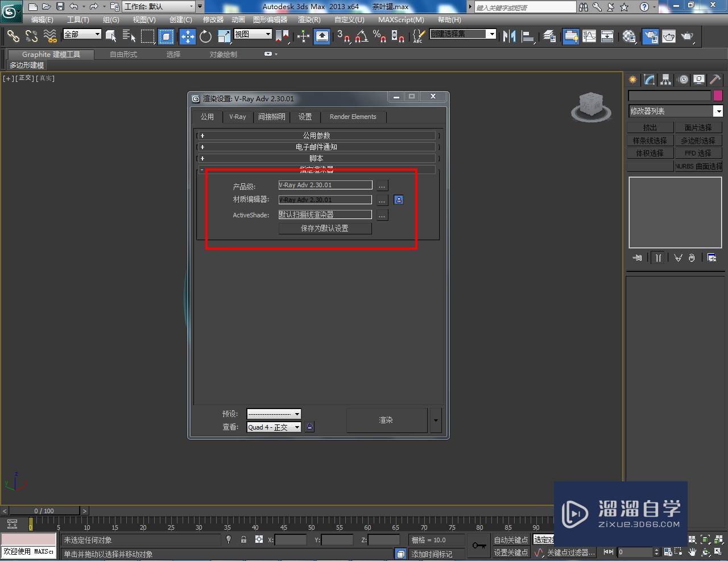Choose renderer button for ActiveShade
Viewport: 728px width, 561px height.
click(x=382, y=215)
